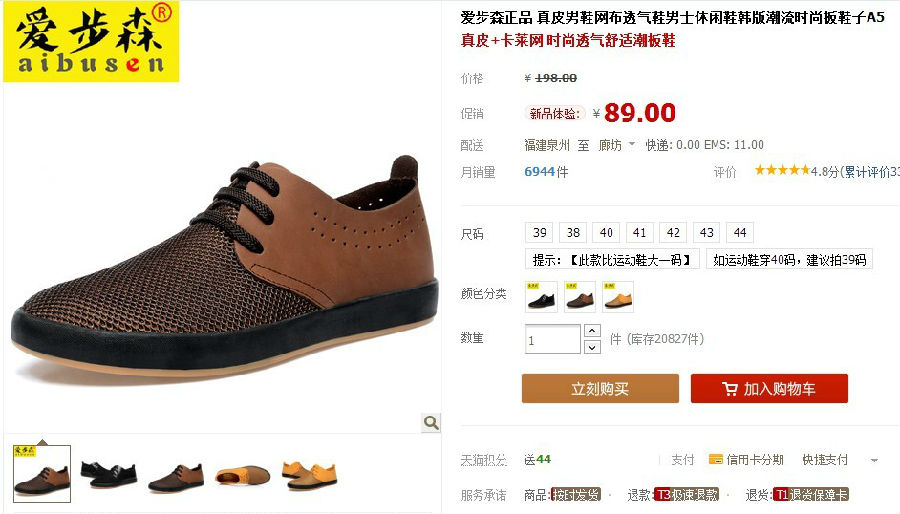Expand the delivery city dropdown next to 廊坊

click(632, 144)
